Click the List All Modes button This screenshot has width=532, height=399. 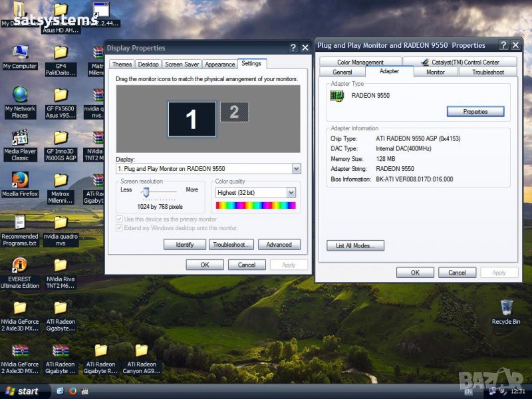point(355,246)
